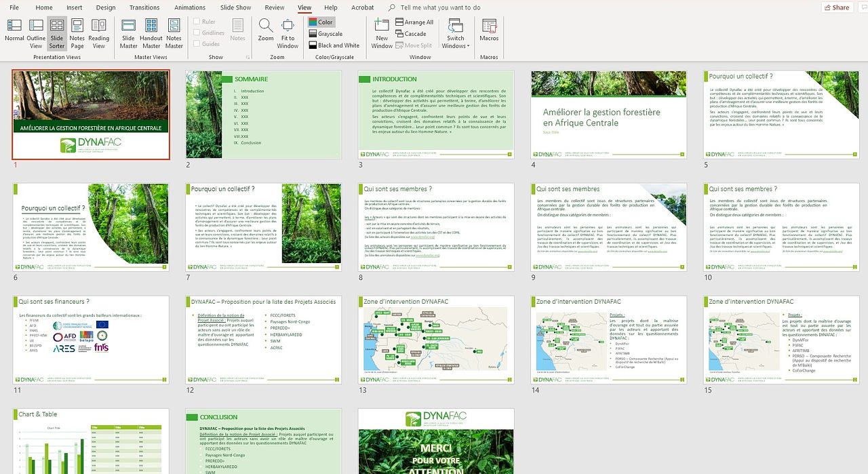Open the Review tab
Viewport: 868px width, 474px height.
[275, 7]
